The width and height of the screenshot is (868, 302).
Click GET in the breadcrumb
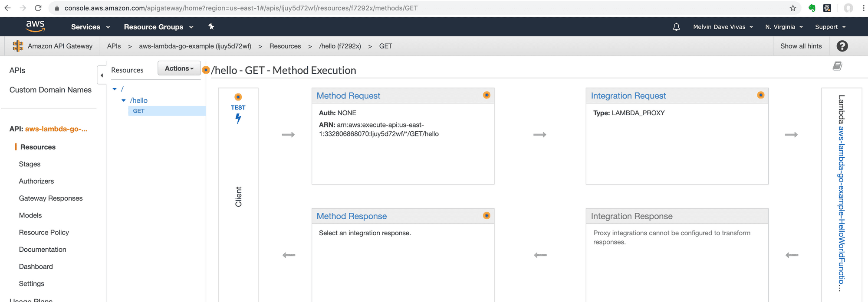point(385,46)
